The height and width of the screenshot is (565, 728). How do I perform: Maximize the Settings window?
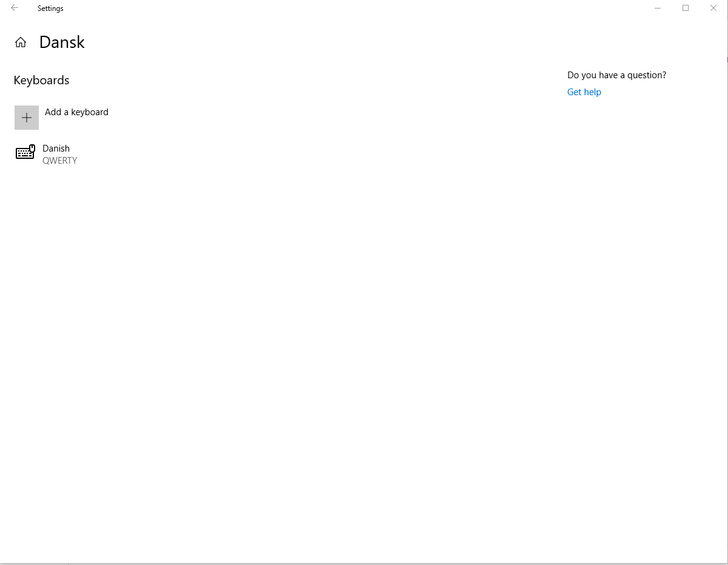(686, 8)
